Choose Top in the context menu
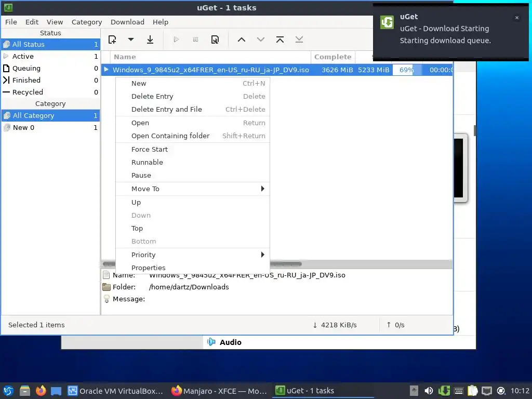The height and width of the screenshot is (399, 532). click(193, 229)
